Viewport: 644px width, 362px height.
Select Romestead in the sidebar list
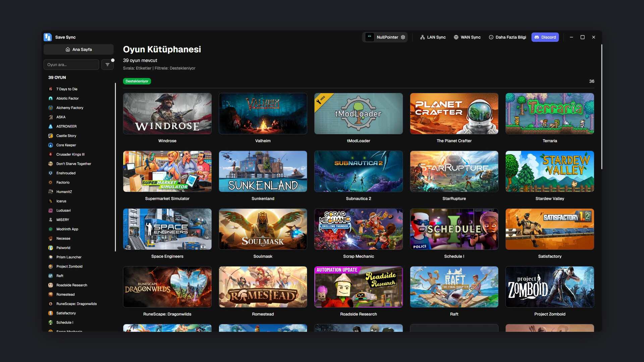coord(79,295)
